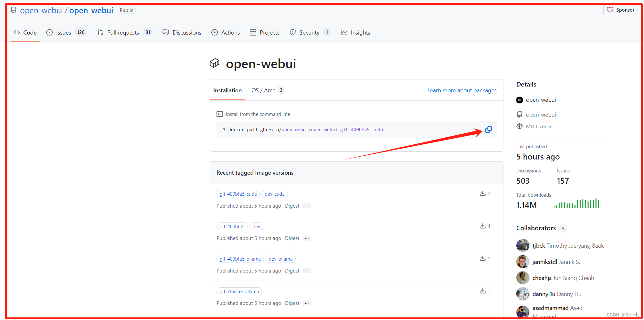Viewport: 644px width, 320px height.
Task: Open the dev-ollama tag
Action: coord(280,259)
